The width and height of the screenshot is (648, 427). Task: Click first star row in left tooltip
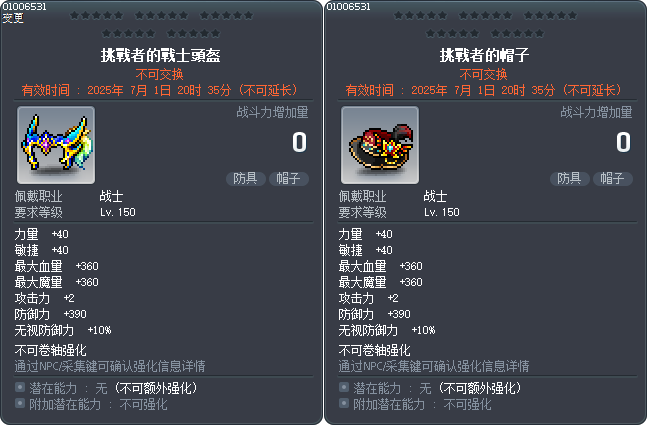pos(161,16)
